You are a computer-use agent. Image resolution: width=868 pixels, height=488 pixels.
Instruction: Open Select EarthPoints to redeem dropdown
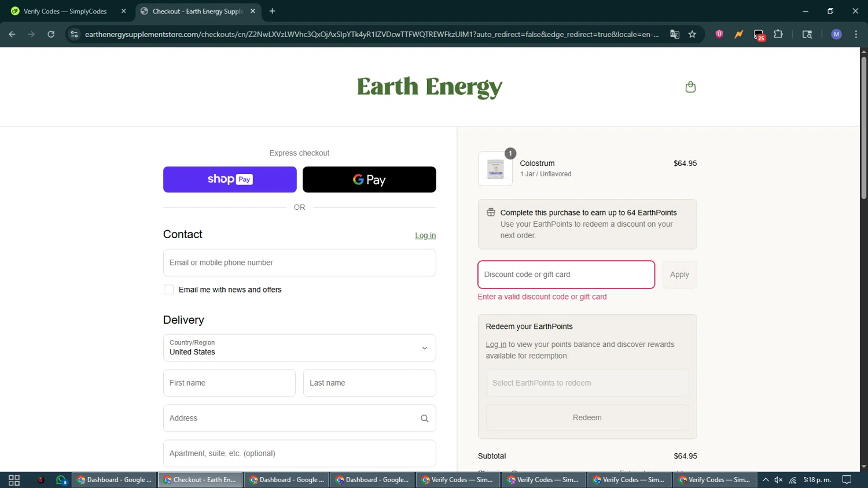tap(587, 383)
